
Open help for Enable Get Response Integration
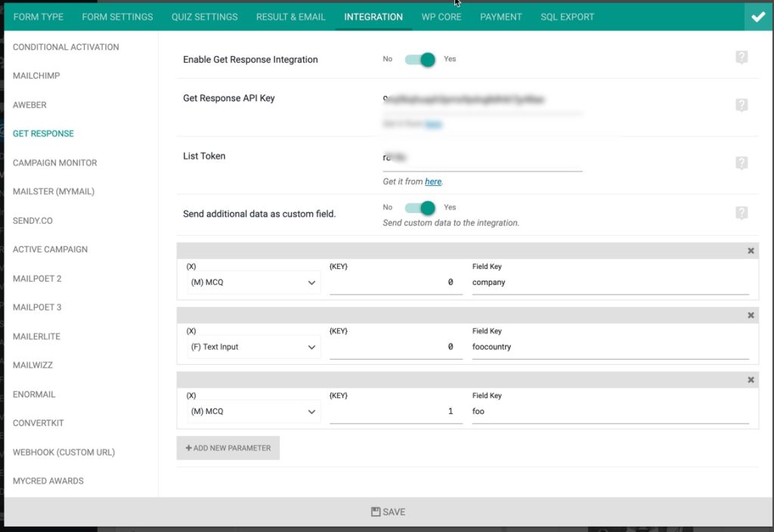pos(741,57)
